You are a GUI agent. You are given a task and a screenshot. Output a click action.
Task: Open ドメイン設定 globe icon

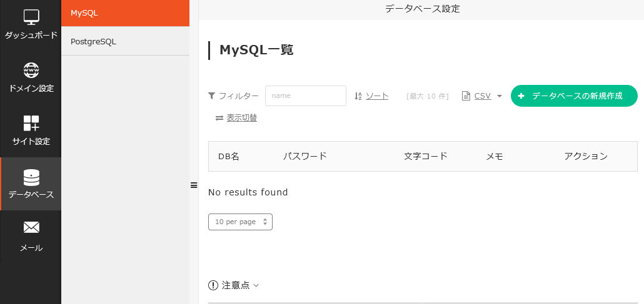click(x=31, y=70)
